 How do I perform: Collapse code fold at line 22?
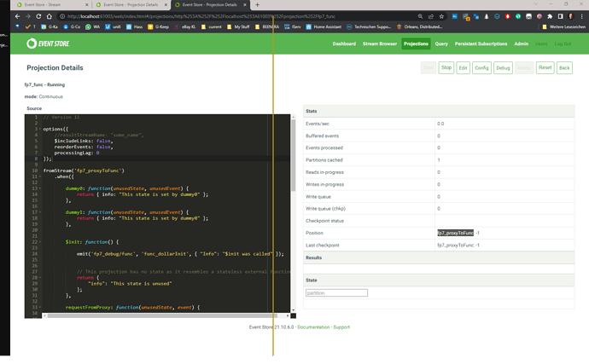pyautogui.click(x=40, y=242)
